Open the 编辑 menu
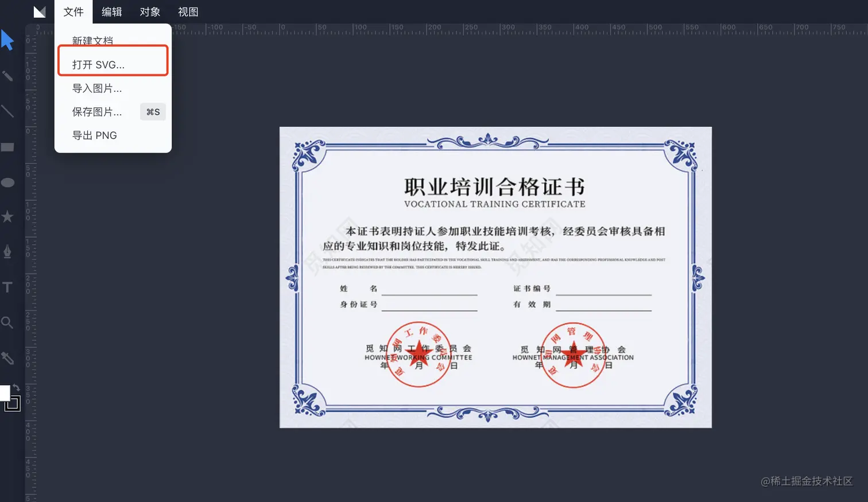This screenshot has height=502, width=868. (111, 11)
